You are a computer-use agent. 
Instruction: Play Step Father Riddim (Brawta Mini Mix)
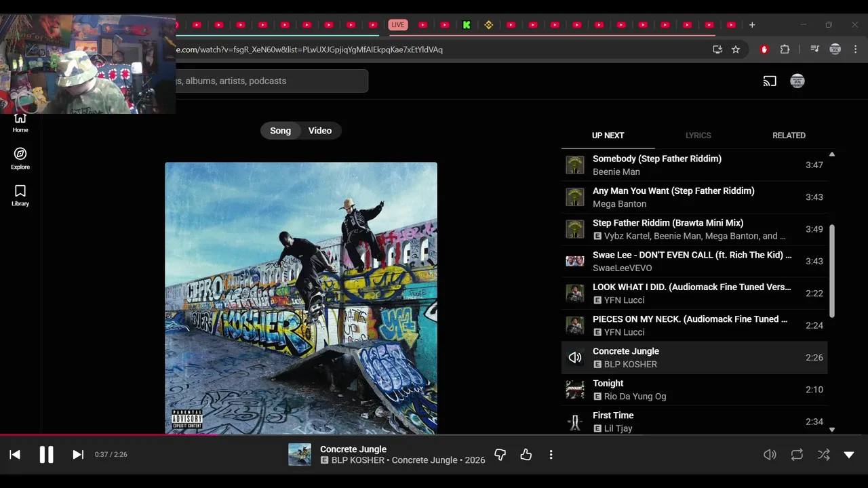click(x=694, y=229)
